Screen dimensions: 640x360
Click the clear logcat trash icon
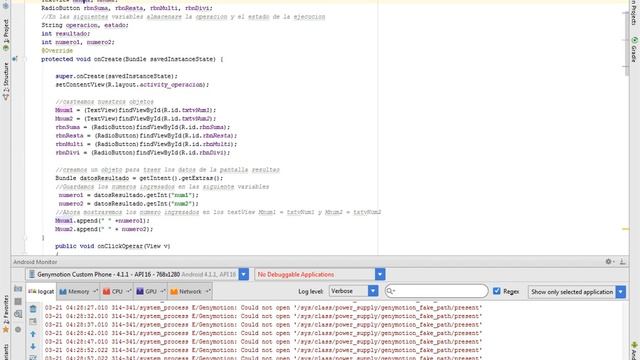coord(33,309)
